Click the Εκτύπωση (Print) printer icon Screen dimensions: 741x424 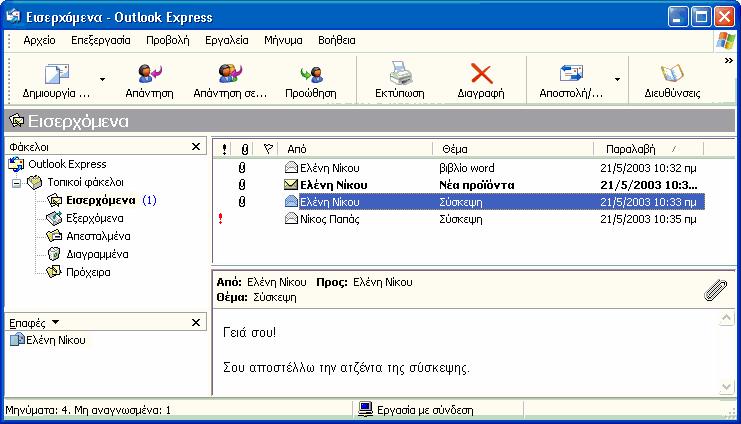click(x=401, y=73)
